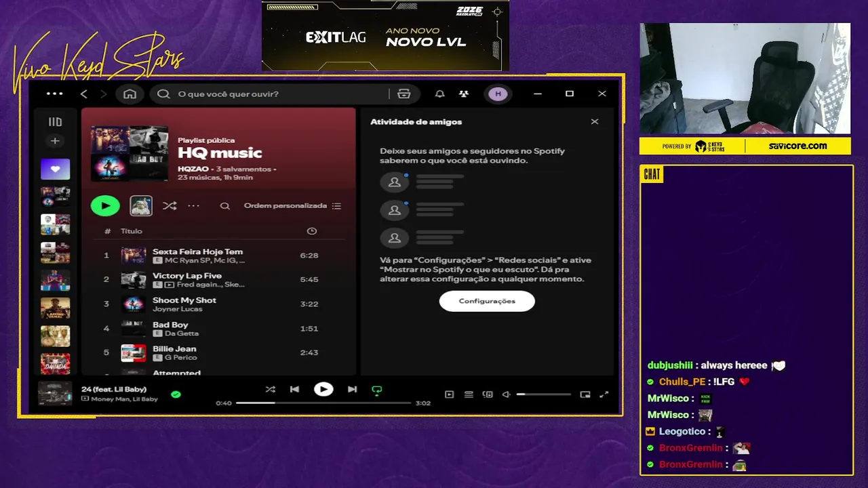Click the collaborator avatar next to play
868x488 pixels.
[141, 205]
